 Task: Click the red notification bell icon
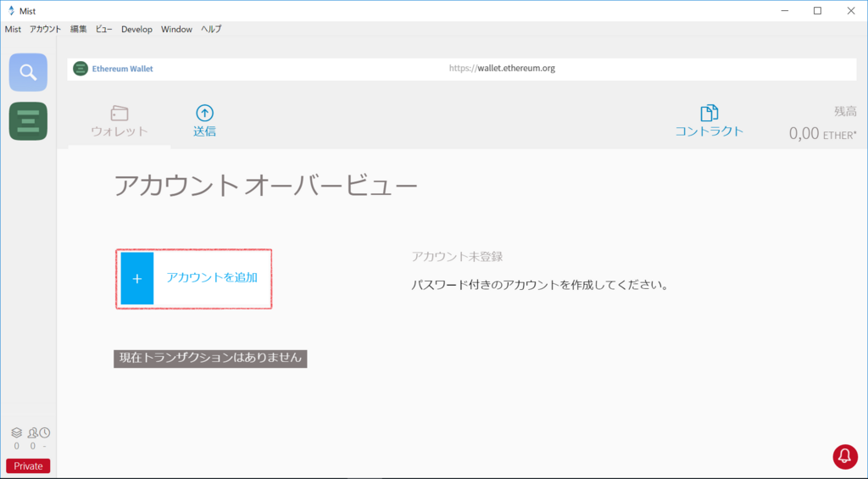[845, 456]
